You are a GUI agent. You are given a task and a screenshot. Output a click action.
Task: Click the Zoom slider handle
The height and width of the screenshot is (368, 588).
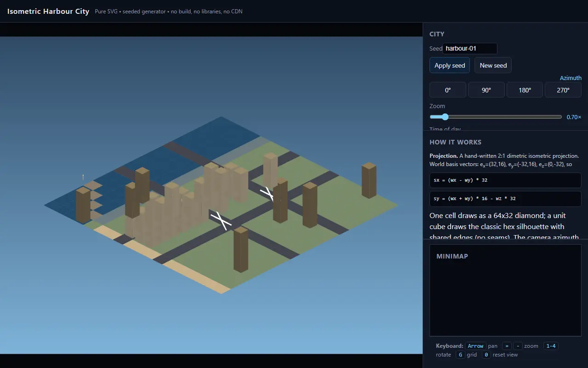coord(445,117)
